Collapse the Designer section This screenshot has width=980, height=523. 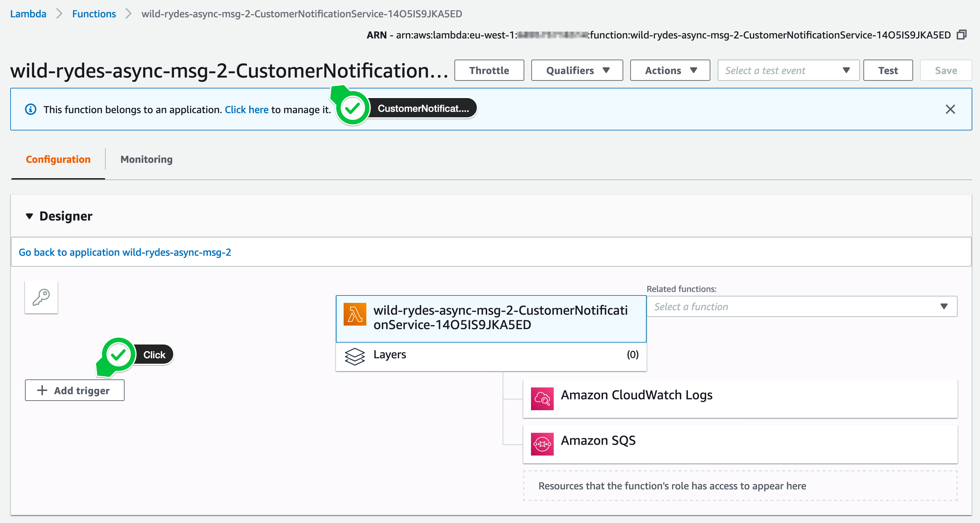coord(29,216)
